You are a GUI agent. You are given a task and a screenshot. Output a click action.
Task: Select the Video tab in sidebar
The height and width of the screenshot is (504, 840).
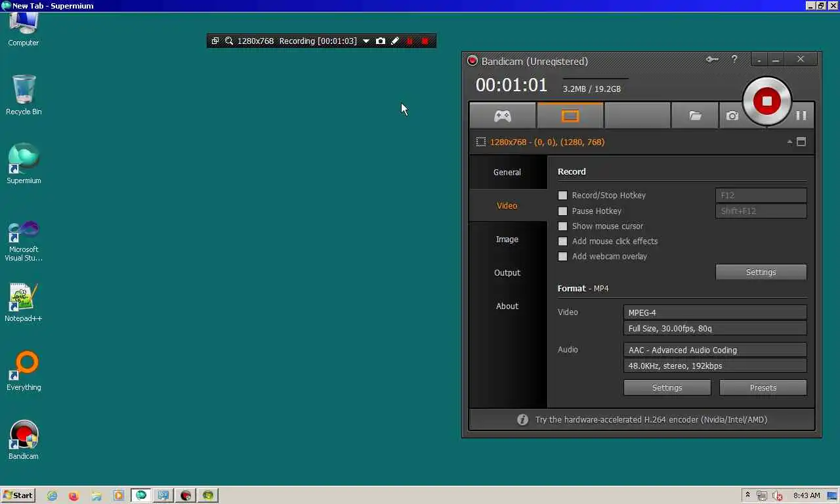[507, 205]
